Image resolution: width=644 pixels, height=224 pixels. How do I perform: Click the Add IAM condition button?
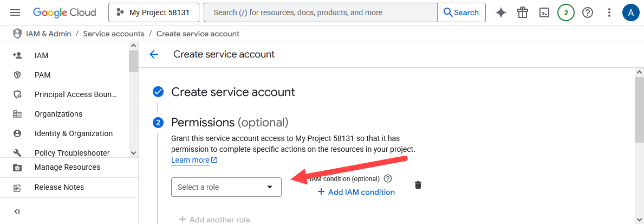pyautogui.click(x=356, y=192)
